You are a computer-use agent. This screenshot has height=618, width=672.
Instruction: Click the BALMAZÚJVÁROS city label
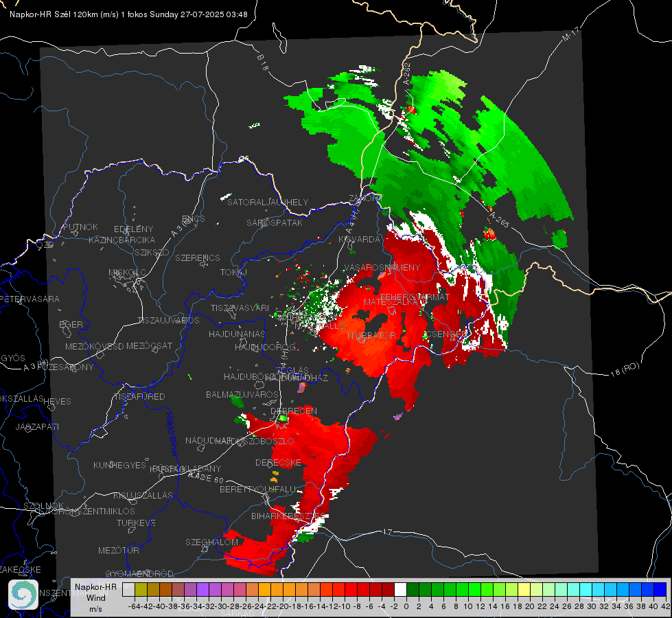[x=242, y=394]
